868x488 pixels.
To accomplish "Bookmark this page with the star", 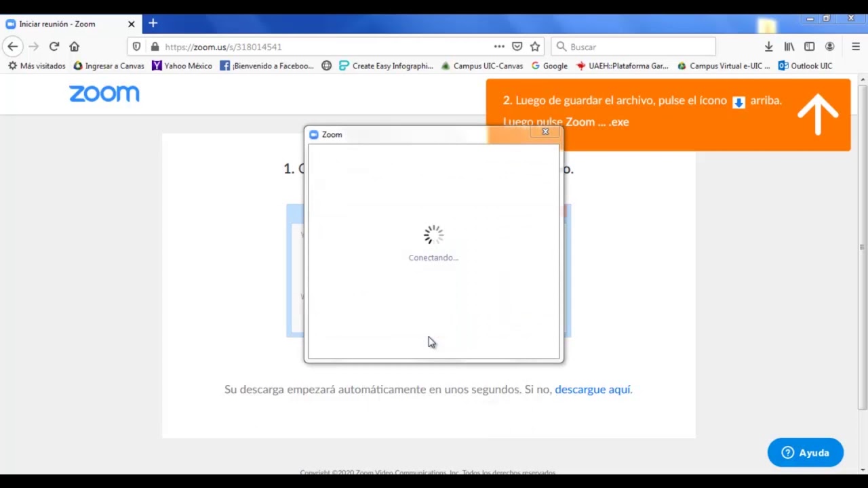I will click(x=535, y=47).
